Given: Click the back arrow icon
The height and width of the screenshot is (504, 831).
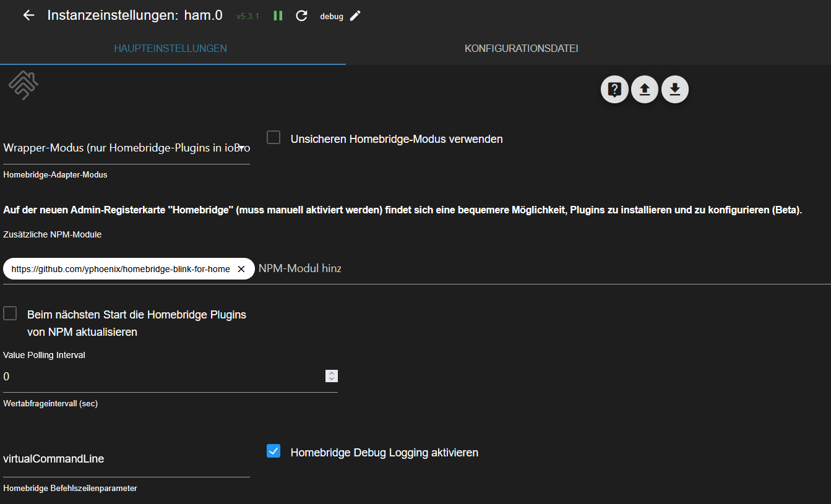Looking at the screenshot, I should [x=28, y=15].
